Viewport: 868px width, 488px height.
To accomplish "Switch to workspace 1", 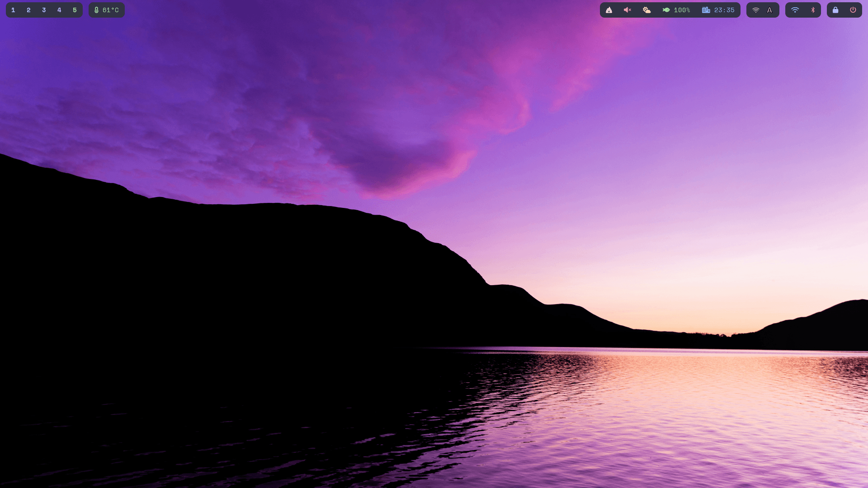I will pyautogui.click(x=14, y=9).
